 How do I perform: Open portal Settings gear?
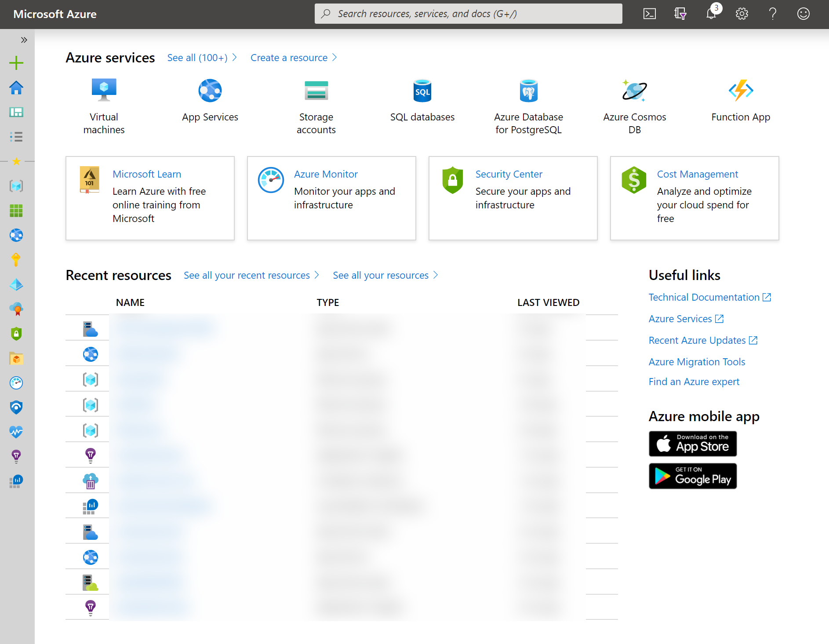coord(742,14)
